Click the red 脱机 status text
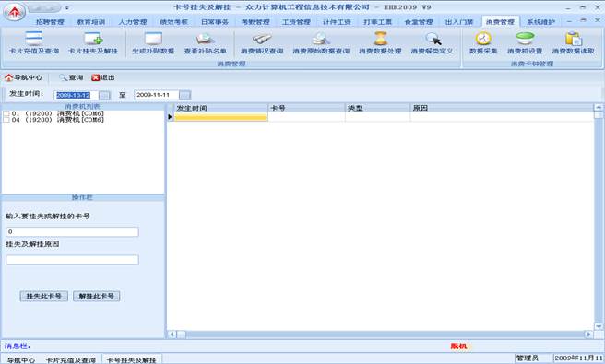Image resolution: width=605 pixels, height=364 pixels. (x=458, y=346)
